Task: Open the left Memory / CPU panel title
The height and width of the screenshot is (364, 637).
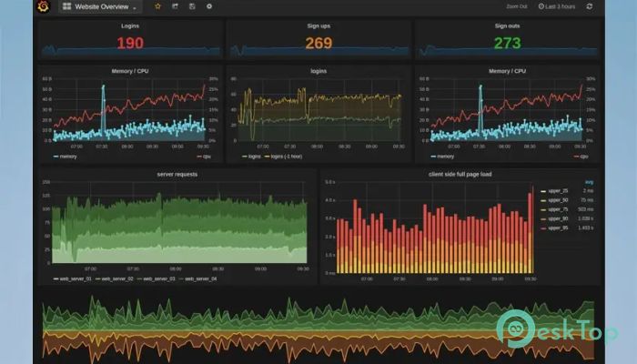Action: [130, 71]
